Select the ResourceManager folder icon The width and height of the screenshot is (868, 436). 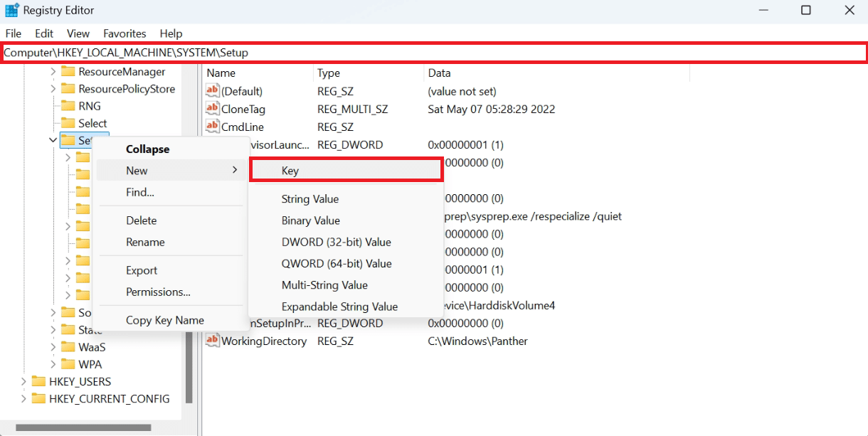tap(68, 72)
